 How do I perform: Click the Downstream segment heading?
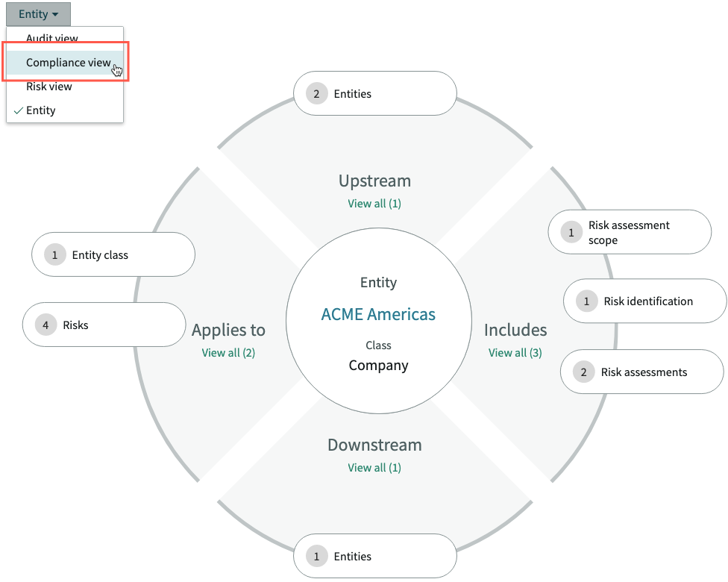tap(374, 445)
